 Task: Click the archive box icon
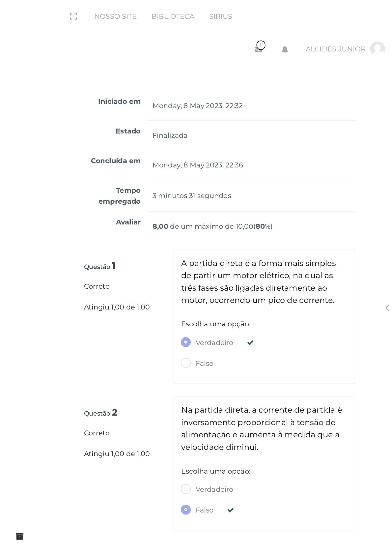click(x=20, y=536)
